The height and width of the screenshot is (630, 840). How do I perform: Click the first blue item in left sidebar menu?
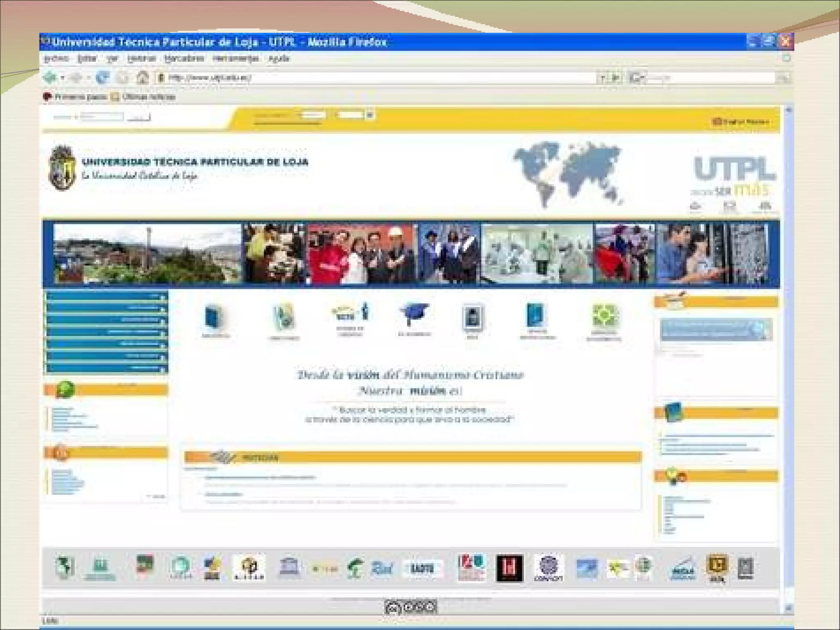click(107, 297)
